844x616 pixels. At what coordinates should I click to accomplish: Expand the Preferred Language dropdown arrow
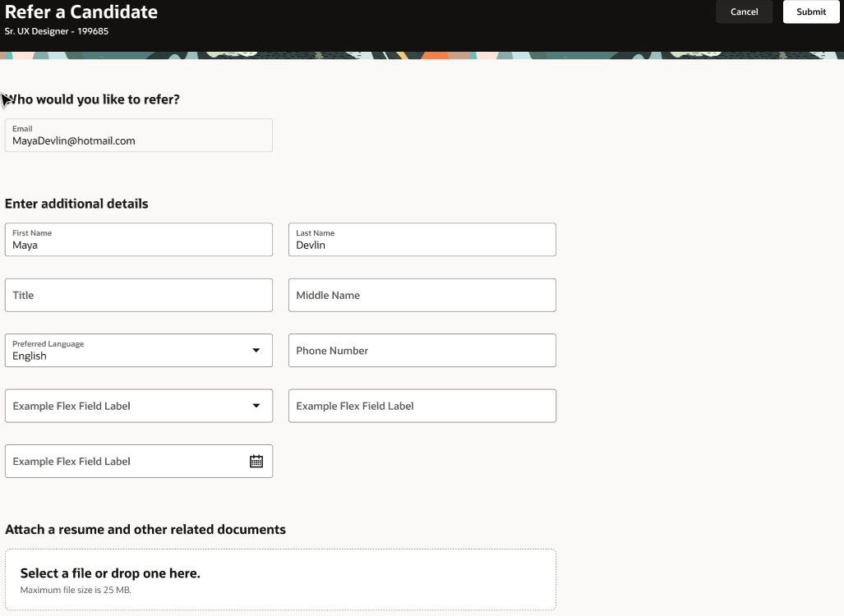256,350
